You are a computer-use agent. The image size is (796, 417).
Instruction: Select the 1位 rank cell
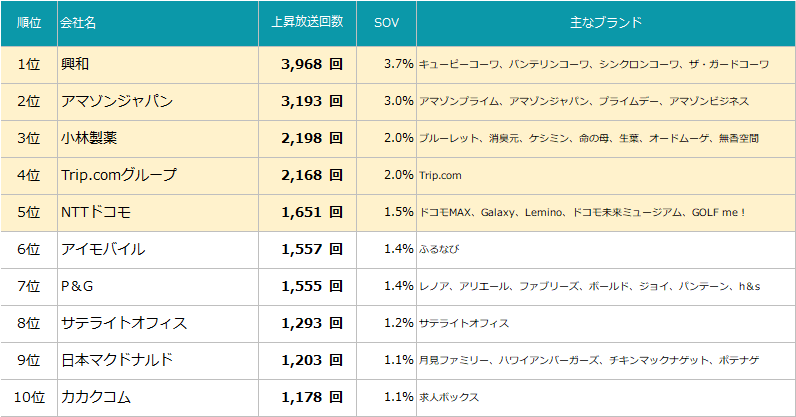pos(29,64)
